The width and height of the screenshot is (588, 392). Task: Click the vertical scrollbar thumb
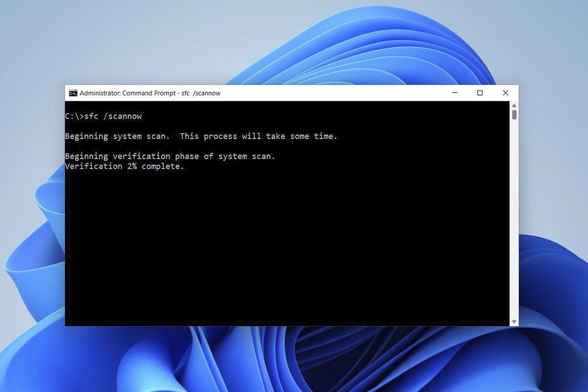[x=514, y=115]
